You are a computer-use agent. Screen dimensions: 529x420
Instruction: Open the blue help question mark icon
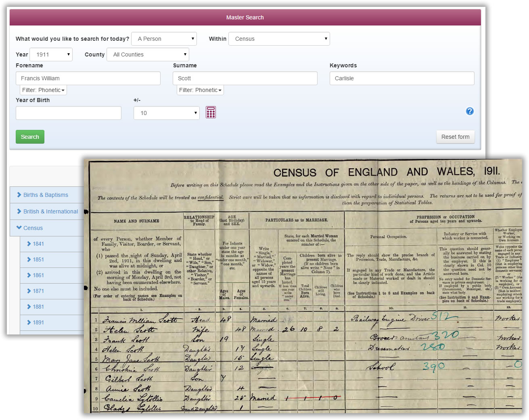(470, 111)
